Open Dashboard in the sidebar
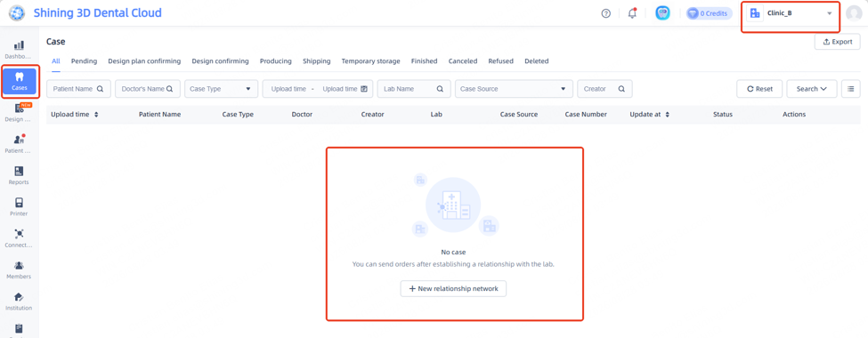The image size is (868, 338). 19,50
